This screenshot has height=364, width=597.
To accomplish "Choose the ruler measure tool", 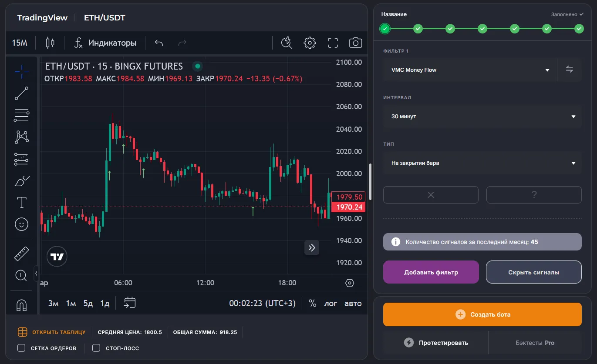I will [x=21, y=254].
